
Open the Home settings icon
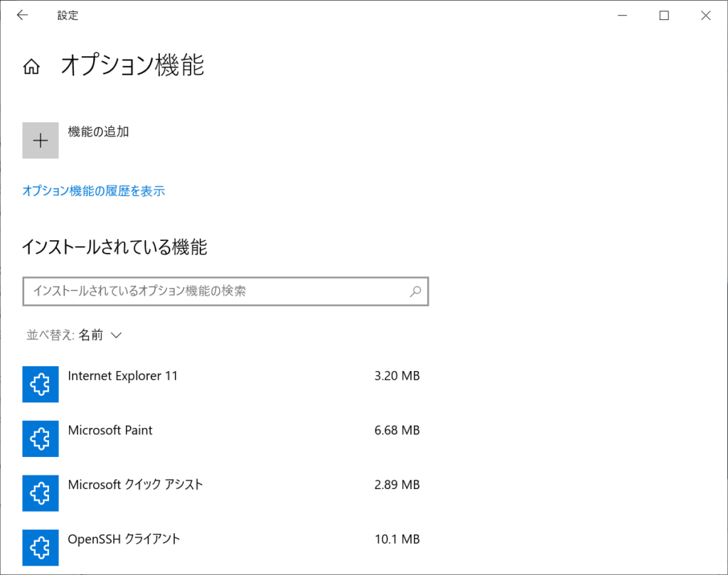pos(31,66)
